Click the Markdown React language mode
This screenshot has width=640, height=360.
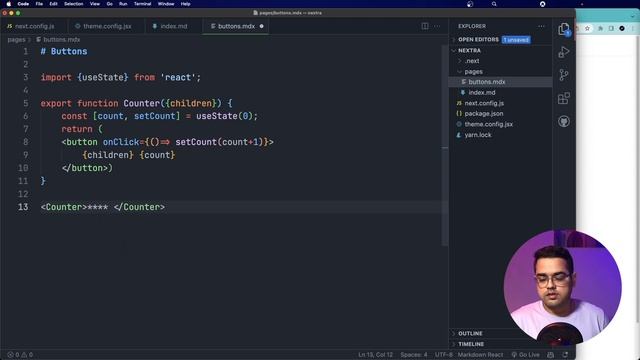coord(480,355)
